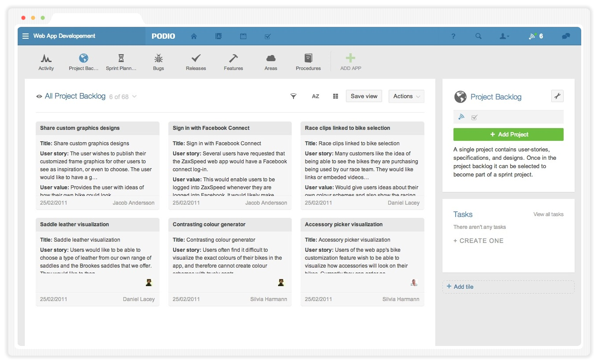Open the user account dropdown in header

(x=504, y=36)
